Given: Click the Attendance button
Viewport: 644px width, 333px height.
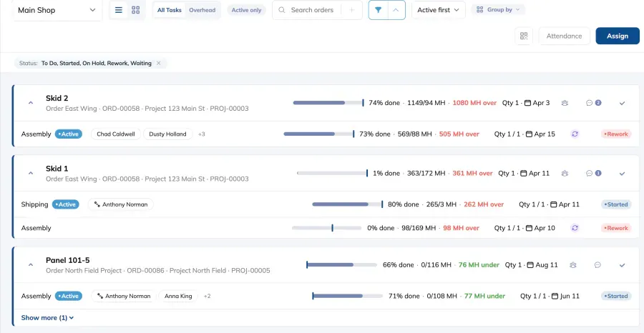Looking at the screenshot, I should [x=564, y=36].
